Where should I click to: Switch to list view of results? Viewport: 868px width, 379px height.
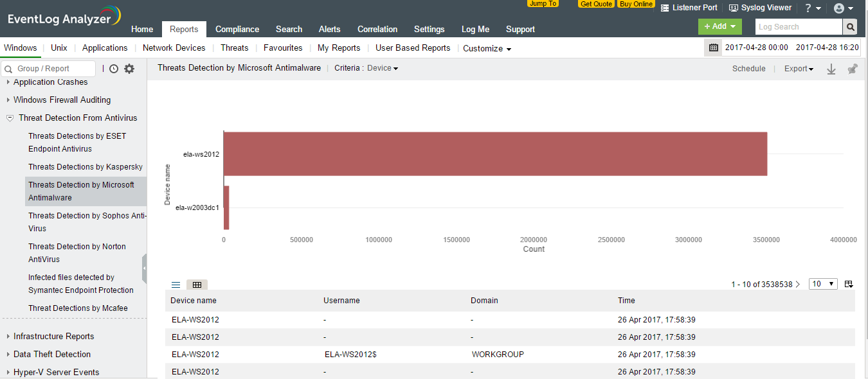click(x=176, y=285)
